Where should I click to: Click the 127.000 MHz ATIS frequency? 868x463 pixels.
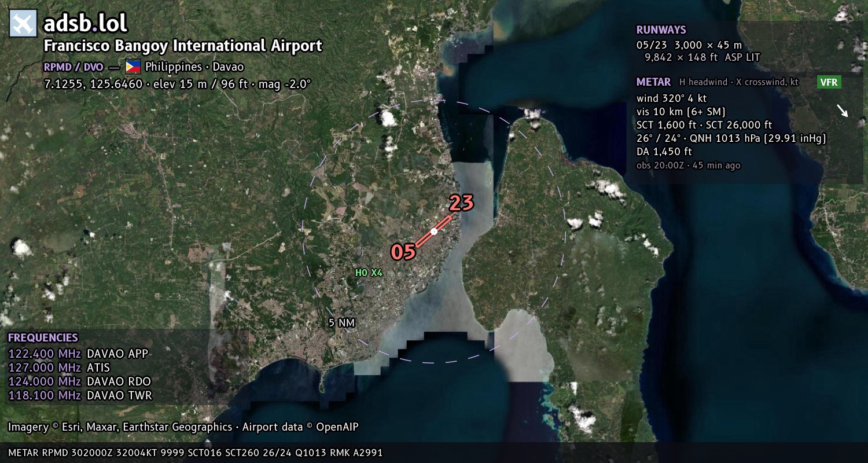[x=58, y=368]
